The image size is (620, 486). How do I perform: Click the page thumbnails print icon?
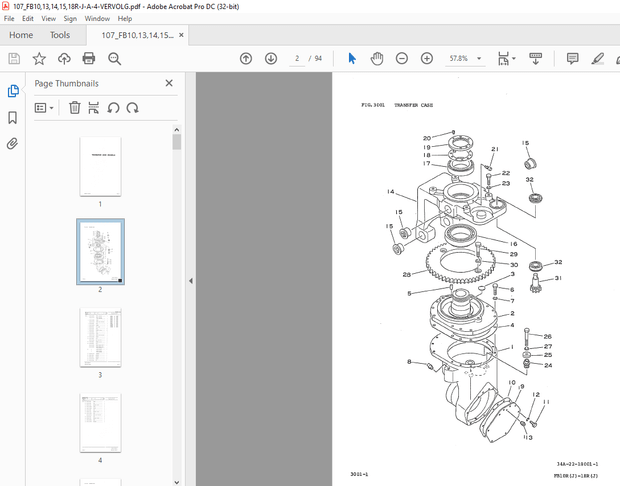coord(93,108)
